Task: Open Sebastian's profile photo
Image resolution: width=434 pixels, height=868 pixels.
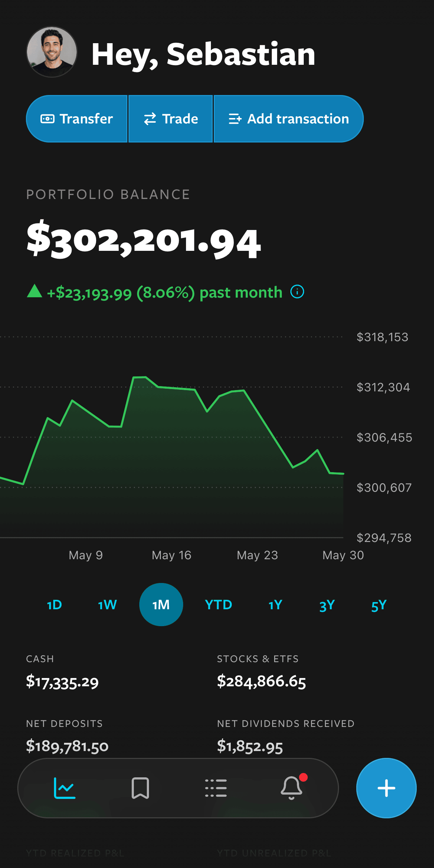Action: (52, 52)
